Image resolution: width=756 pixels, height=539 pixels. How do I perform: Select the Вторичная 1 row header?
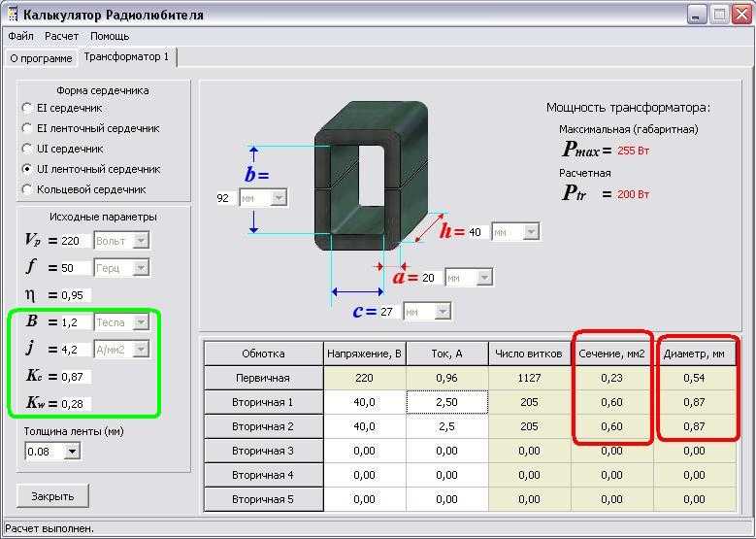point(263,402)
